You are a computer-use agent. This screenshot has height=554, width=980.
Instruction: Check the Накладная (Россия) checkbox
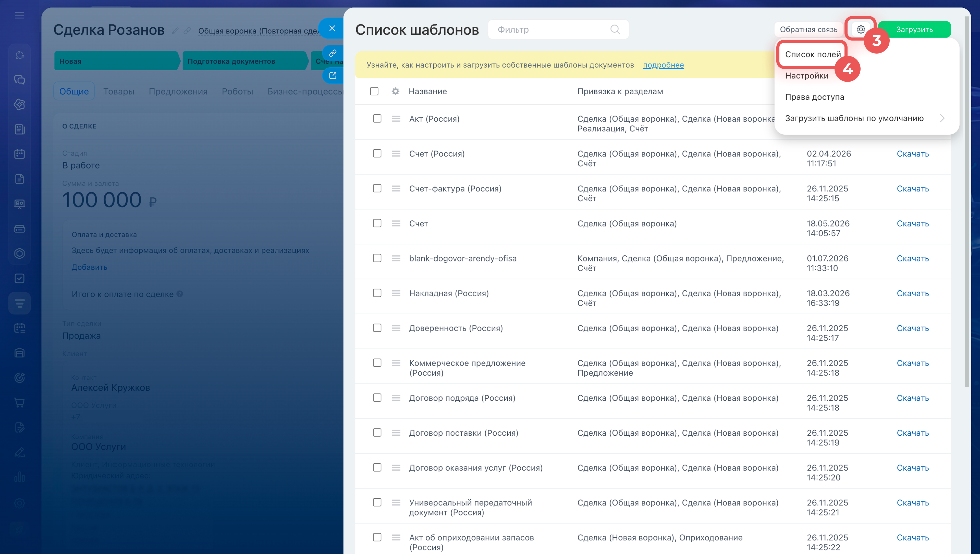click(377, 293)
